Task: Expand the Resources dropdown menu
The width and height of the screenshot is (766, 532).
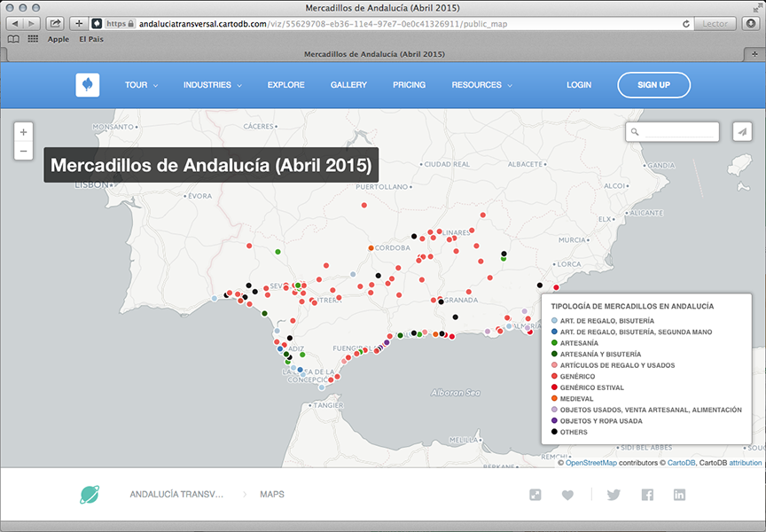Action: (x=481, y=85)
